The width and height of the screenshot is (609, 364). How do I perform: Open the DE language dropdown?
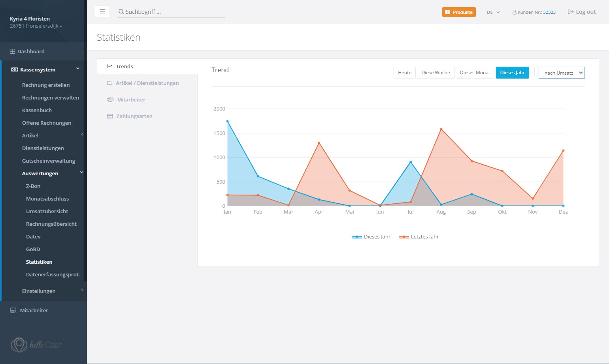point(493,12)
